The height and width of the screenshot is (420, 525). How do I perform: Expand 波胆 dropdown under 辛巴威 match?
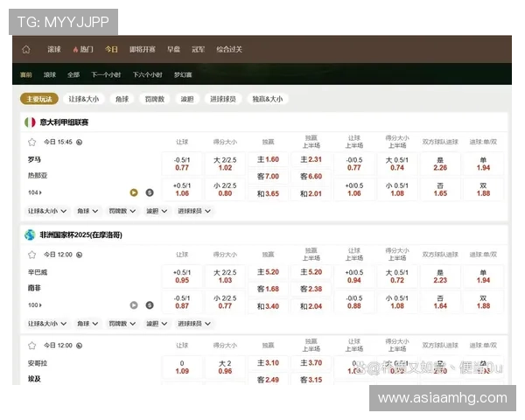tap(157, 324)
